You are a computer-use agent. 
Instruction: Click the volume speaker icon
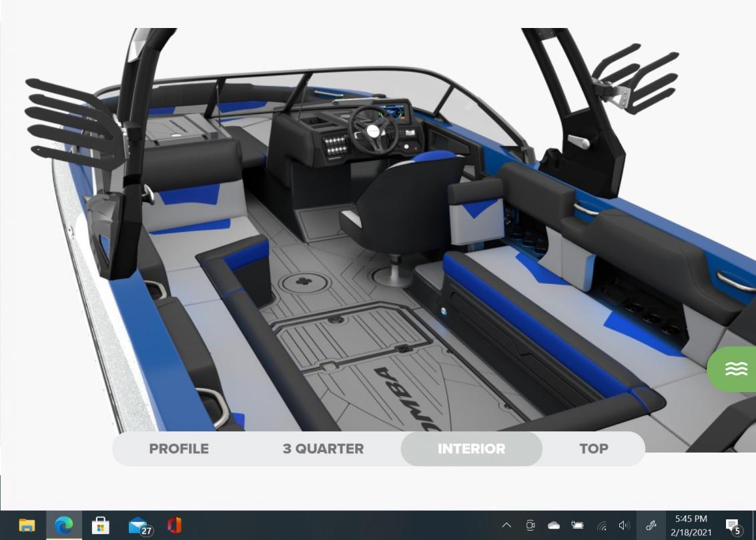click(624, 525)
